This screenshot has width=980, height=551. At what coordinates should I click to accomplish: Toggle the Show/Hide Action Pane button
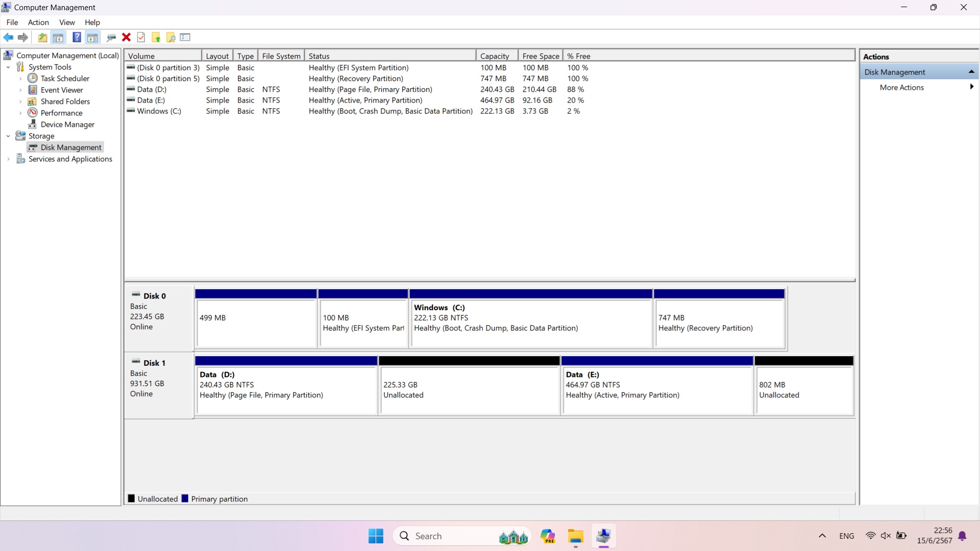92,37
